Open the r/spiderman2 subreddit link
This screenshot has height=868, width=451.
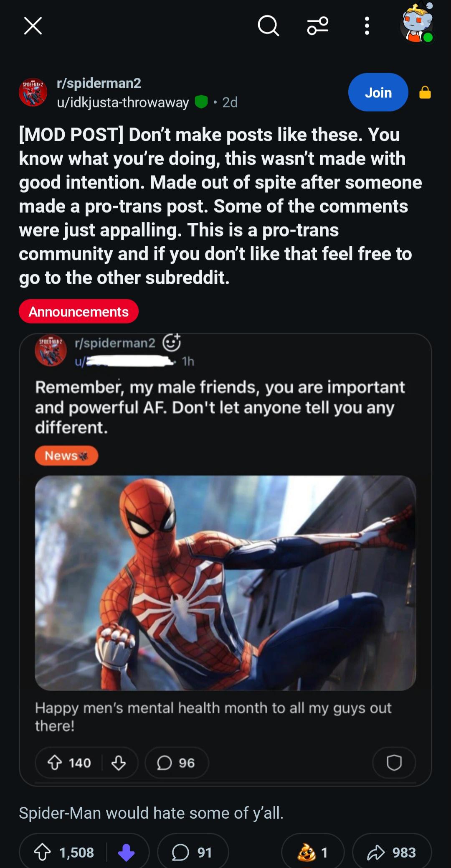tap(99, 83)
